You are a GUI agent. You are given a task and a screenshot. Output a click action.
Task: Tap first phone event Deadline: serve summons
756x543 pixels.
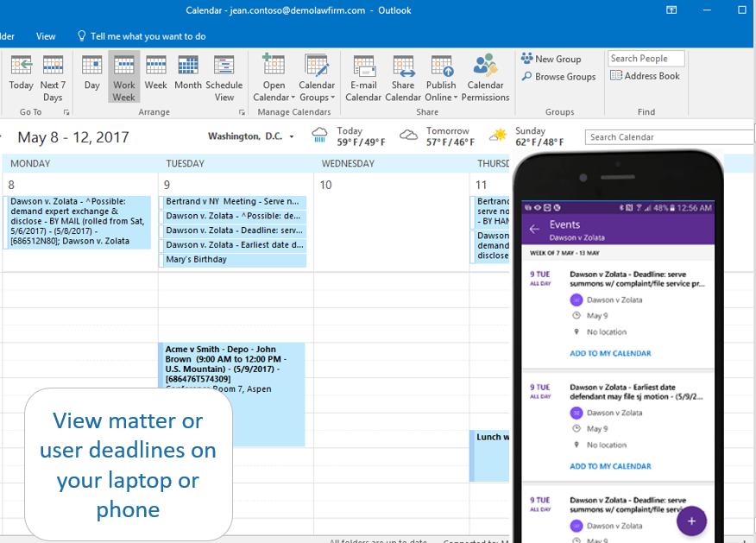637,279
